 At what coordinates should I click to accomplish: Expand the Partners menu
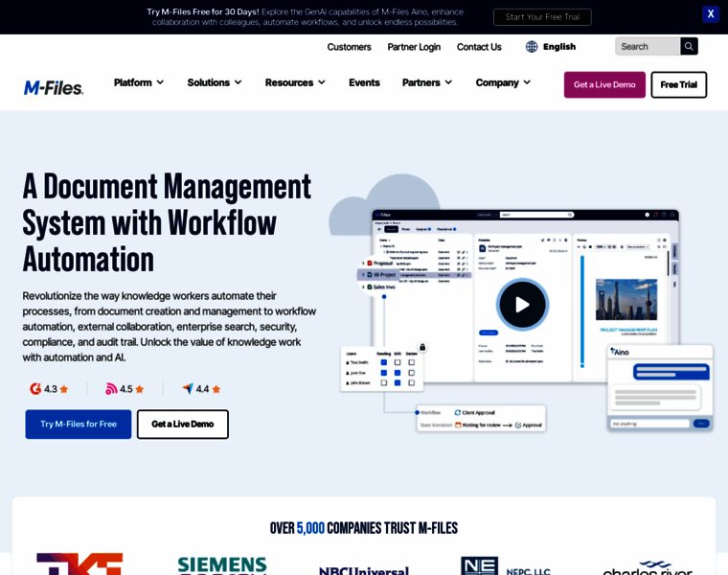[x=426, y=82]
